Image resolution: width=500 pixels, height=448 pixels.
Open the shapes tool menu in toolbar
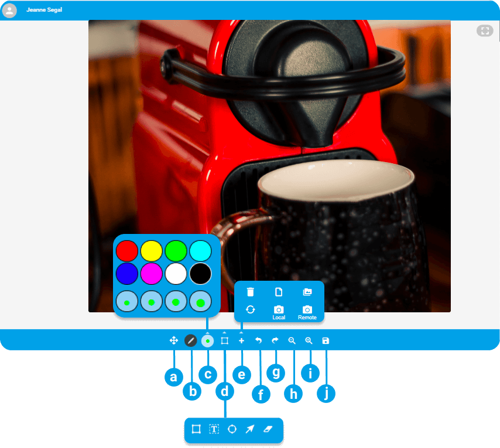pyautogui.click(x=224, y=340)
